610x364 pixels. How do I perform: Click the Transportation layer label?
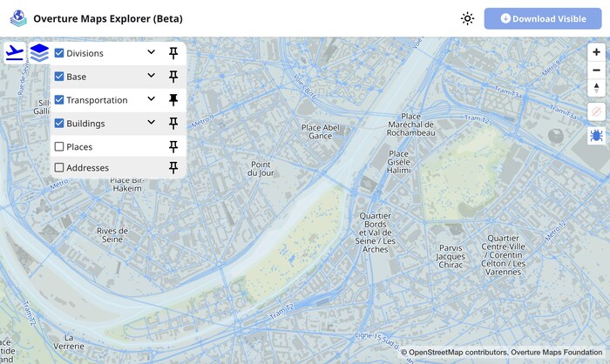97,100
